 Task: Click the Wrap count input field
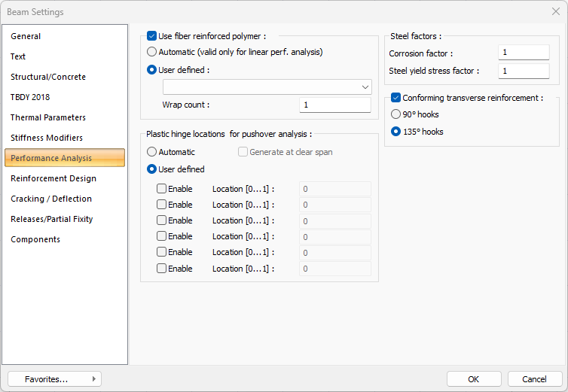pos(334,105)
